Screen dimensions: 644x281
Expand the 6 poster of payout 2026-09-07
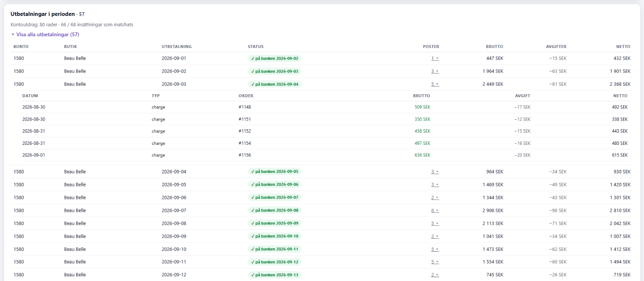pyautogui.click(x=435, y=211)
